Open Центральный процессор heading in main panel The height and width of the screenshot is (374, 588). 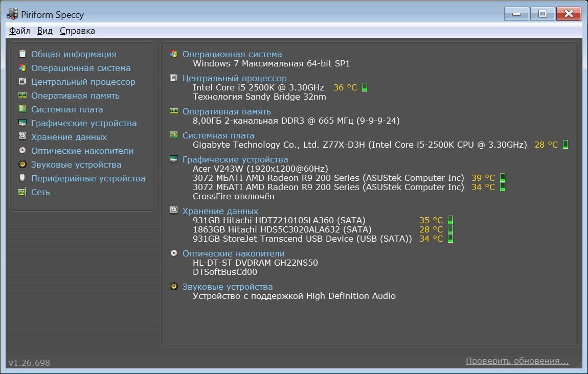pos(234,78)
